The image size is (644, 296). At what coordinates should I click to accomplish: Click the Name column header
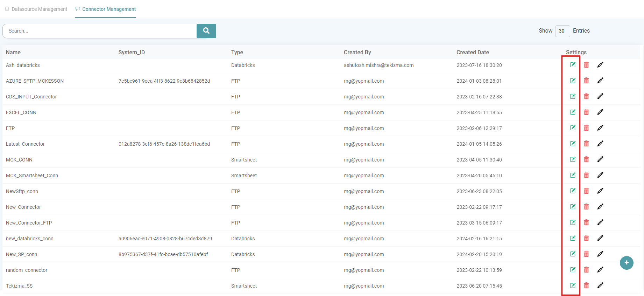click(13, 52)
